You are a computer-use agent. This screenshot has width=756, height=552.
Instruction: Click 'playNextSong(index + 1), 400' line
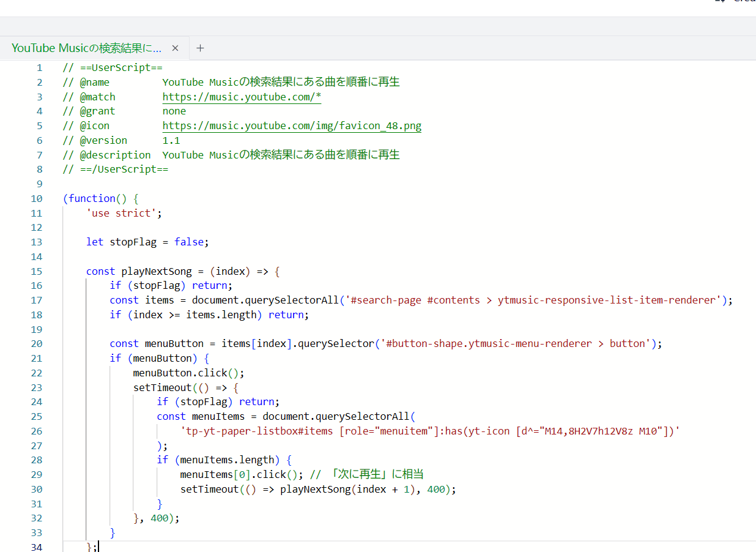[318, 489]
